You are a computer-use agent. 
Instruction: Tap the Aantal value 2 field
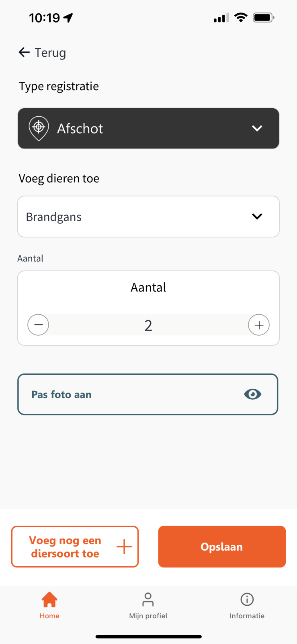[148, 325]
